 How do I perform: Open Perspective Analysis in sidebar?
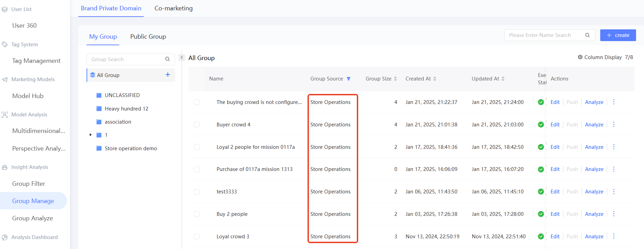click(39, 149)
